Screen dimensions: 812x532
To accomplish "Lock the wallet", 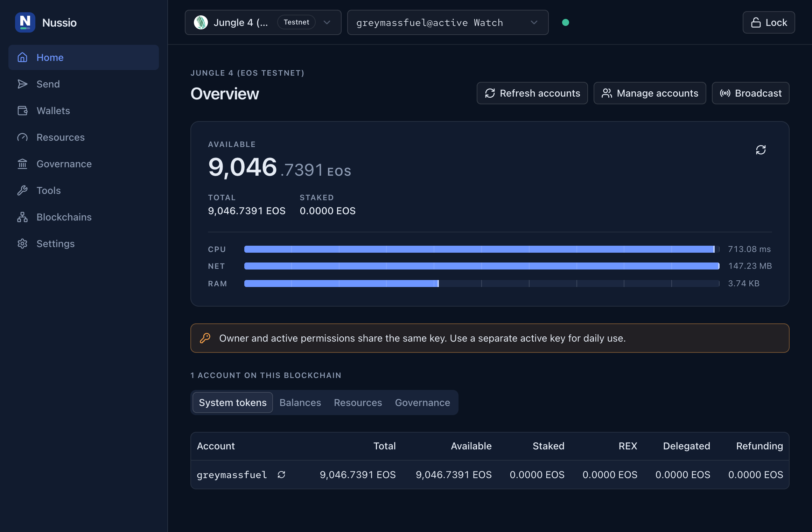I will click(x=769, y=22).
